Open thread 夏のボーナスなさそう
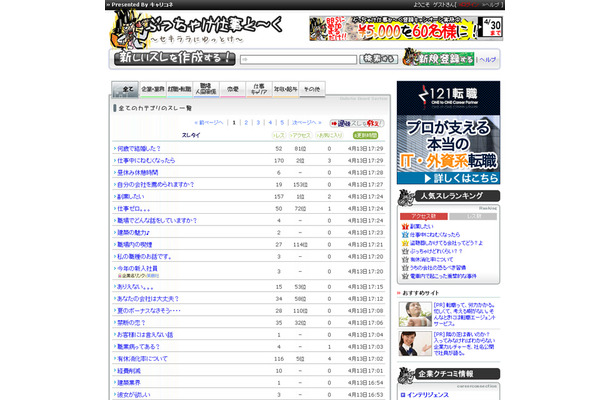This screenshot has width=610, height=400. click(x=149, y=311)
